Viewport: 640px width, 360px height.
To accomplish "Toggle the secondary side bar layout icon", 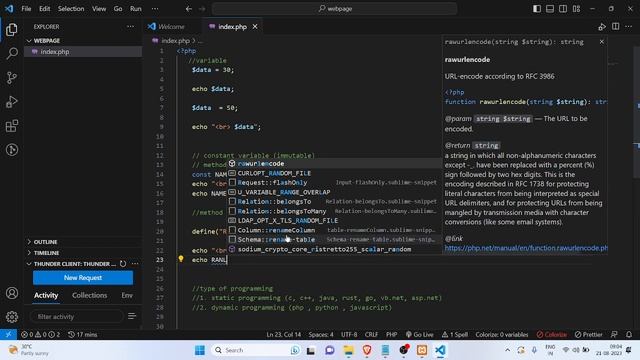I will coord(563,9).
